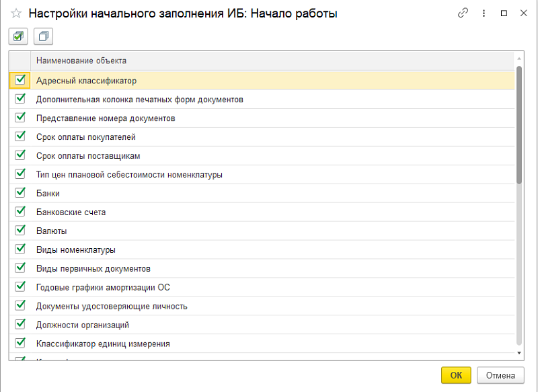Click the Отмена button
Screen dimensions: 538x392
(x=500, y=375)
